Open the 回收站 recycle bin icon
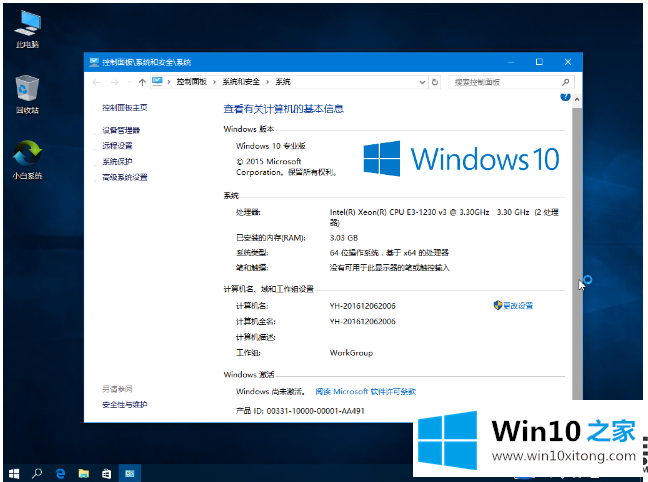 27,90
